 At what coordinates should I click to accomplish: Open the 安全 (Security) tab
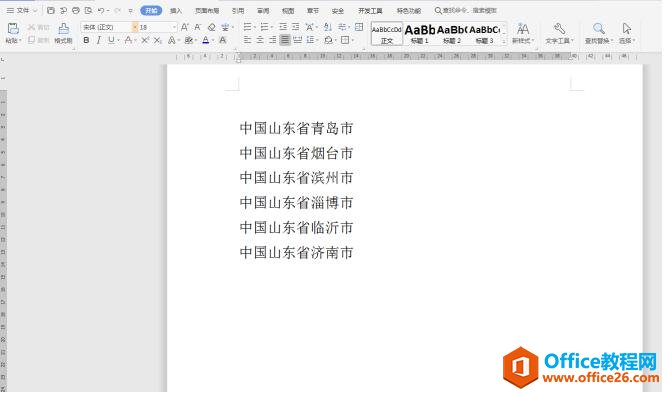[x=338, y=11]
